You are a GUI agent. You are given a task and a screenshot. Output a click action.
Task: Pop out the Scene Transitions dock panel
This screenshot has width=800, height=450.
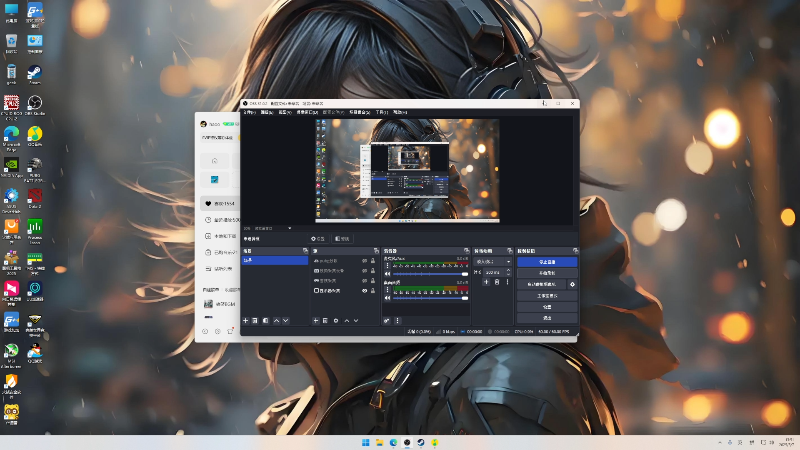click(x=509, y=251)
